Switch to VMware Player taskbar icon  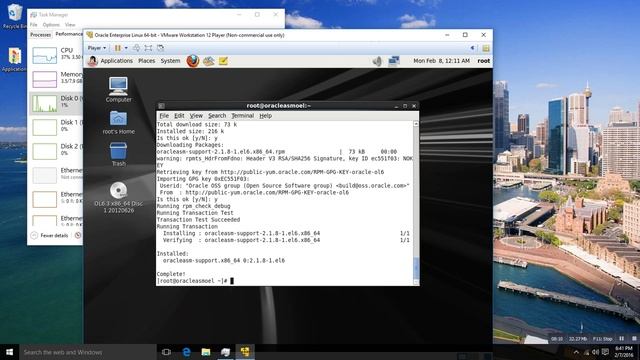point(245,352)
